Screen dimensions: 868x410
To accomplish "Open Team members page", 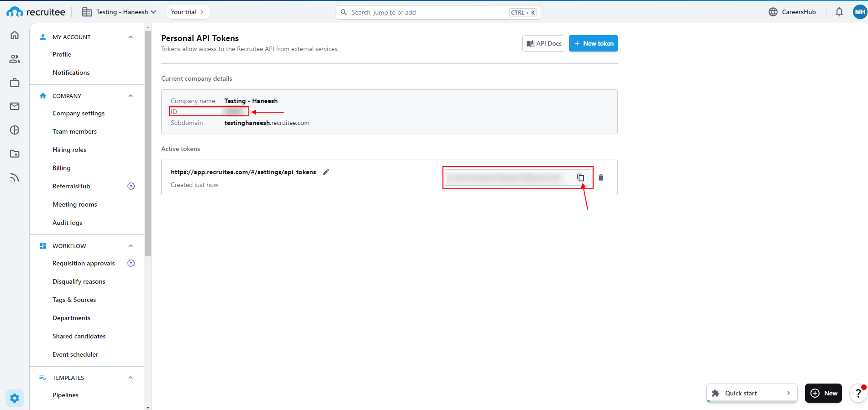I will [x=74, y=131].
